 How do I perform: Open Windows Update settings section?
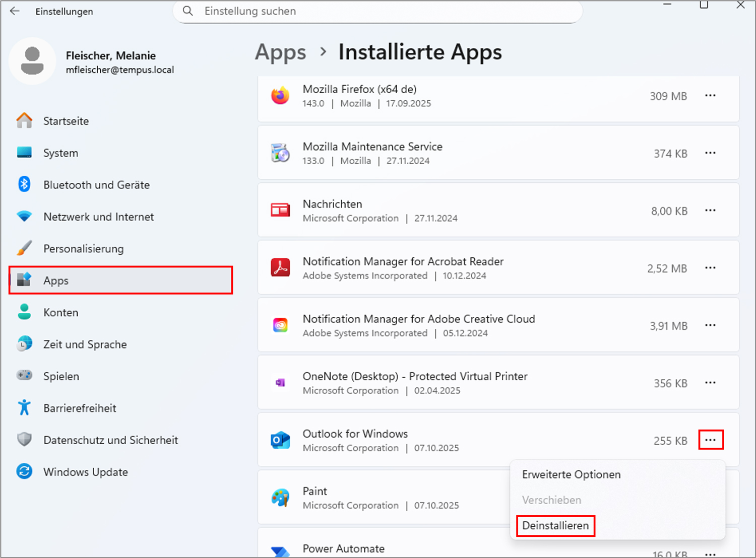tap(85, 472)
